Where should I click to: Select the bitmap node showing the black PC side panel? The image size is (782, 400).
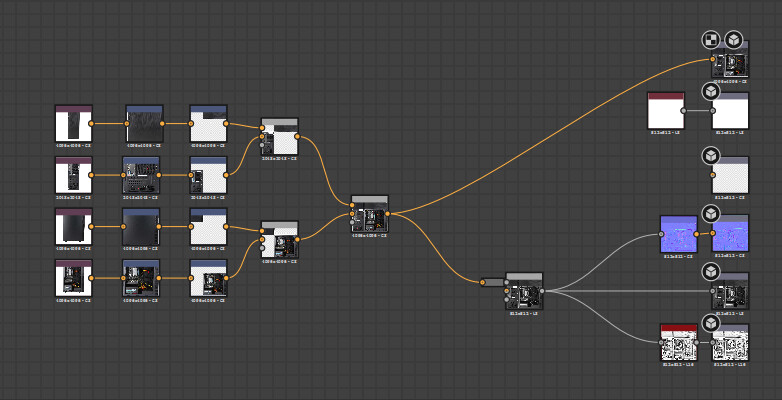[74, 226]
